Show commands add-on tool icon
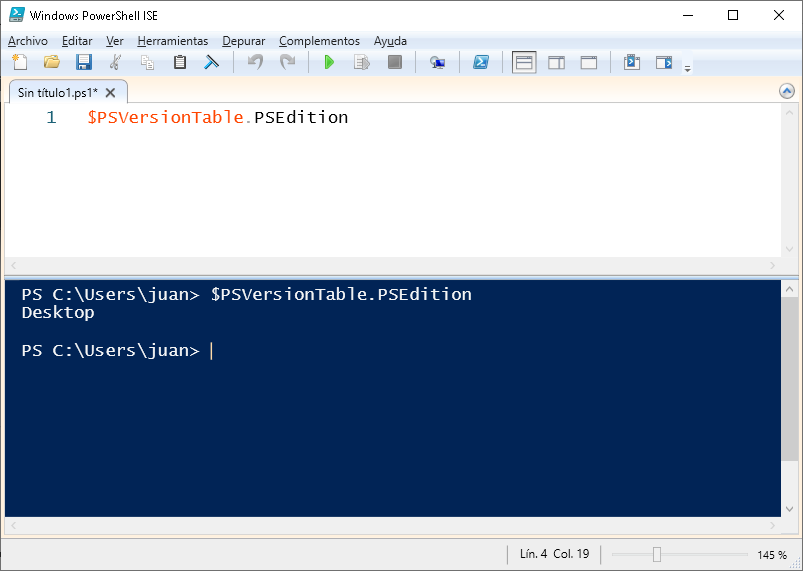This screenshot has height=571, width=803. click(664, 62)
